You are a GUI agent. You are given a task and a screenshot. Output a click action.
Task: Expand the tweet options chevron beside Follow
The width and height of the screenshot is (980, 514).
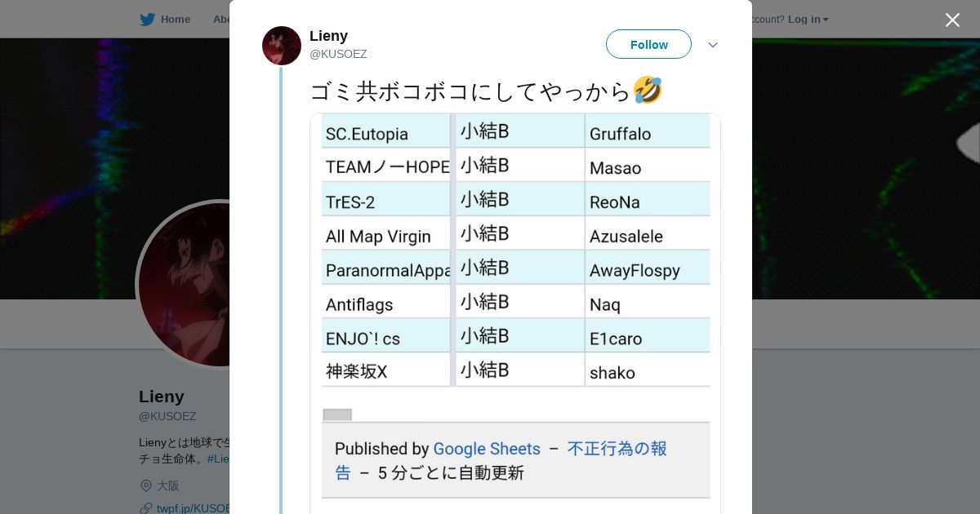pyautogui.click(x=713, y=45)
